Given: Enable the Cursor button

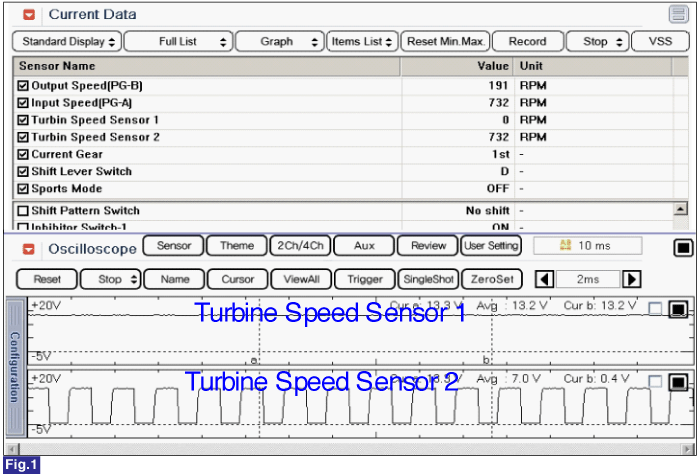Looking at the screenshot, I should tap(238, 279).
